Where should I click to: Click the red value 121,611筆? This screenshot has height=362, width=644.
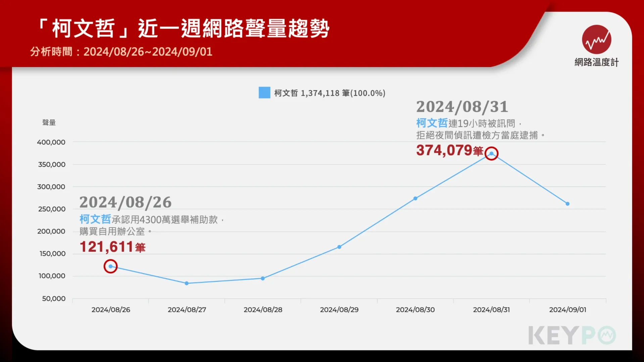(x=112, y=247)
